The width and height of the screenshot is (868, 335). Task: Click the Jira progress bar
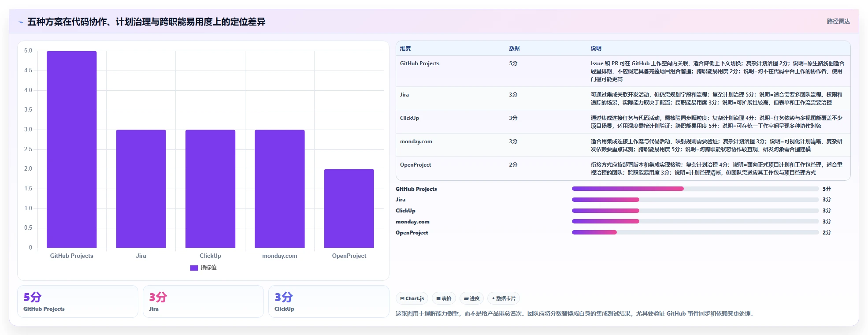[695, 200]
